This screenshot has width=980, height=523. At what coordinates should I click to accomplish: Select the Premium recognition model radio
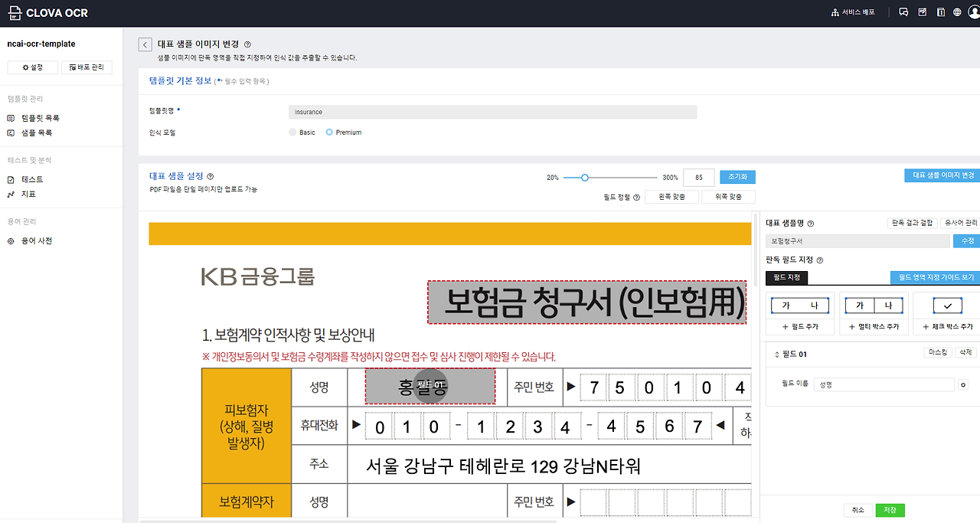pos(328,132)
